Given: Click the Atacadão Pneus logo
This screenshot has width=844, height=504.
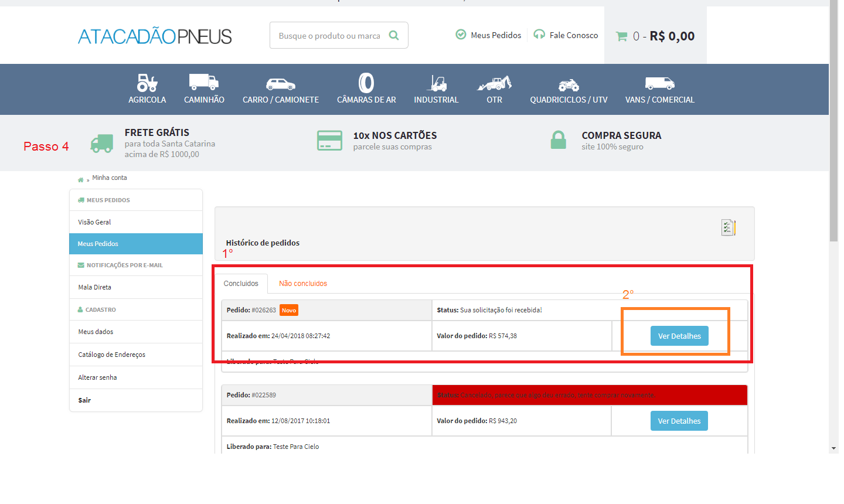Looking at the screenshot, I should tap(155, 36).
